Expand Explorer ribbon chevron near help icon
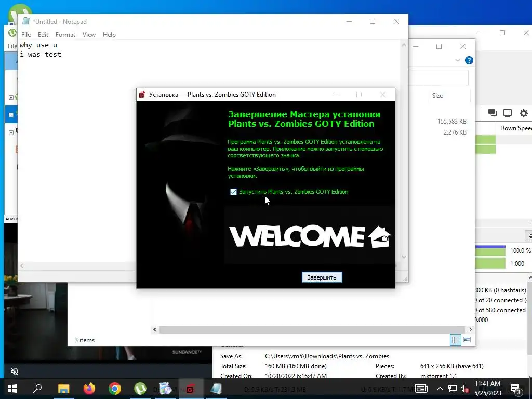 (x=457, y=60)
